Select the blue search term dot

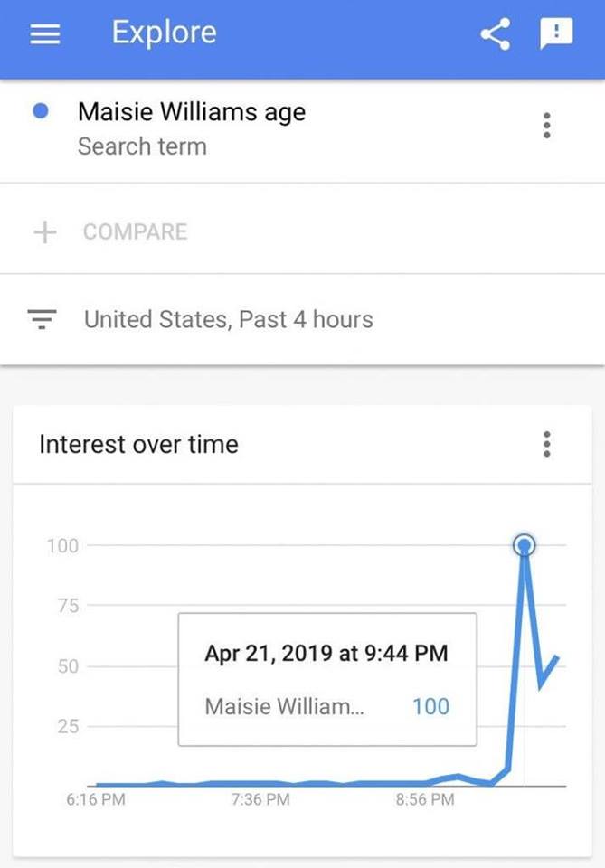tap(40, 111)
